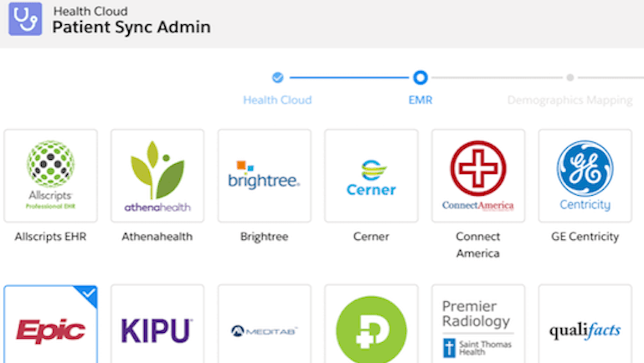Click the Athenahealth caption text

(x=157, y=237)
